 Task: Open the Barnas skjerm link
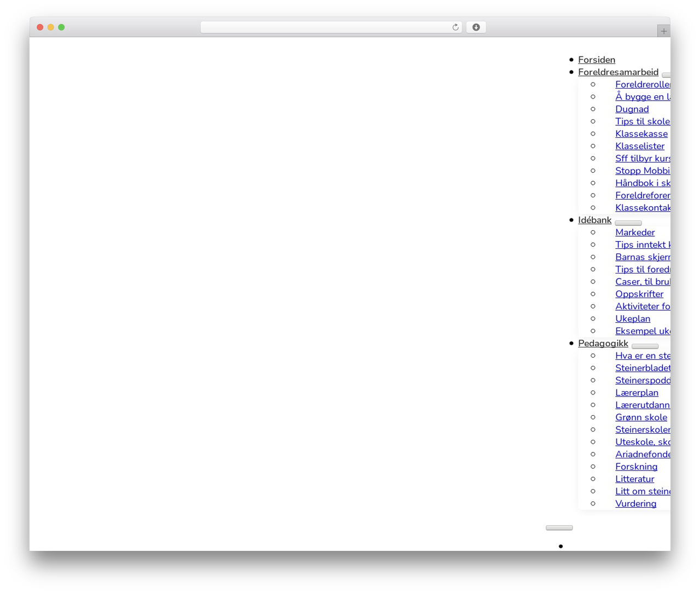coord(643,257)
